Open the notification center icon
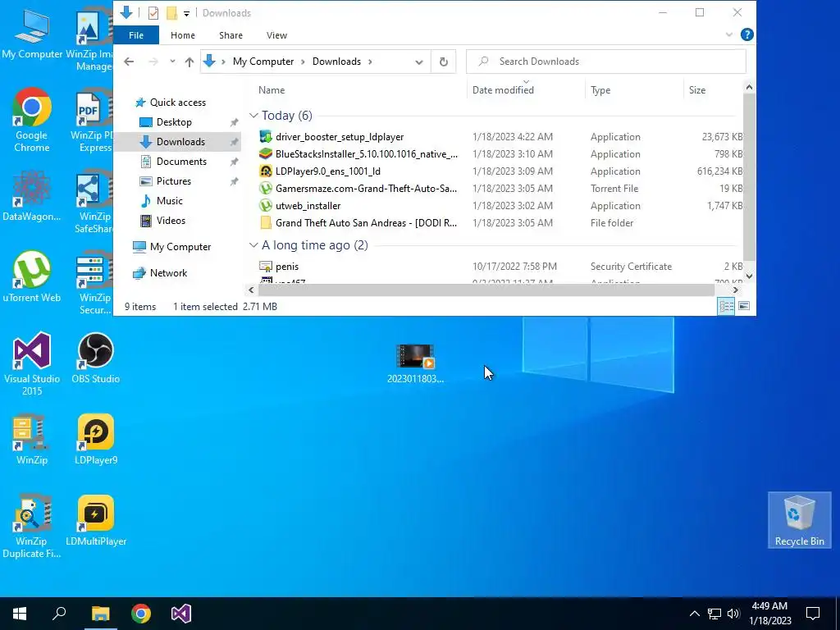The image size is (840, 630). (813, 614)
